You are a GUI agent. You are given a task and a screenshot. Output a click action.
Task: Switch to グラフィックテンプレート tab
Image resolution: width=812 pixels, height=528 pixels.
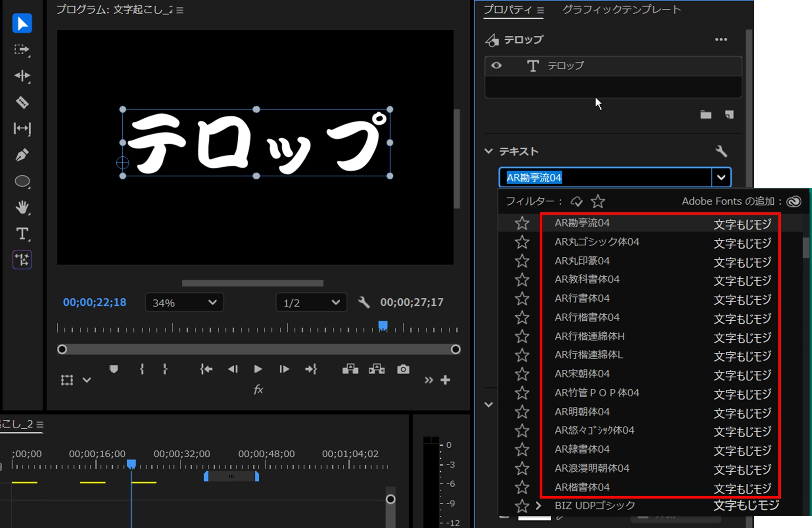pos(621,10)
